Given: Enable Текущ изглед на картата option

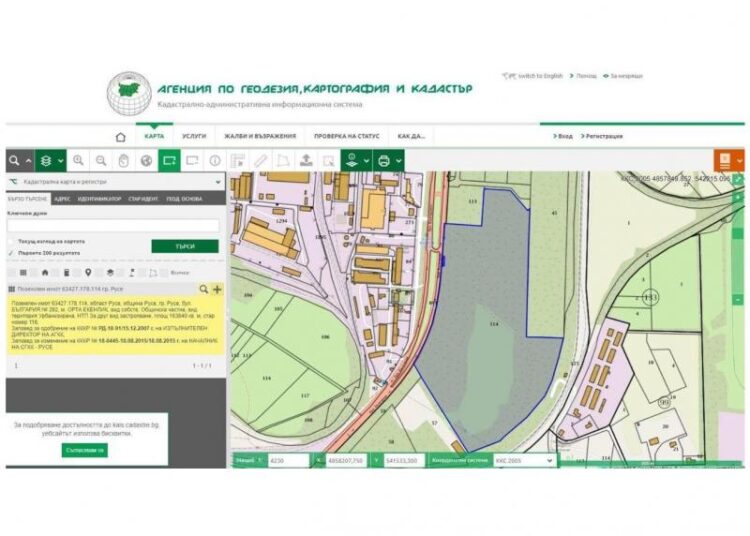Looking at the screenshot, I should tap(11, 241).
